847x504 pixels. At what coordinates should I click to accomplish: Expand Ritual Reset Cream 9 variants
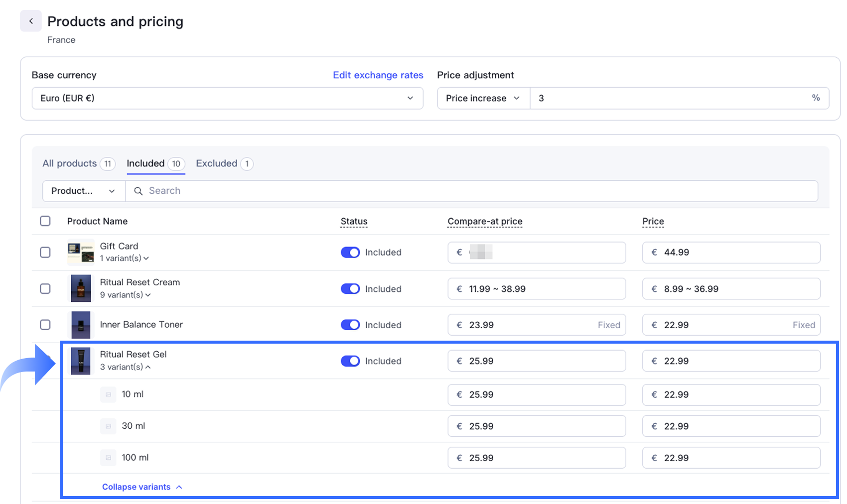pos(125,295)
